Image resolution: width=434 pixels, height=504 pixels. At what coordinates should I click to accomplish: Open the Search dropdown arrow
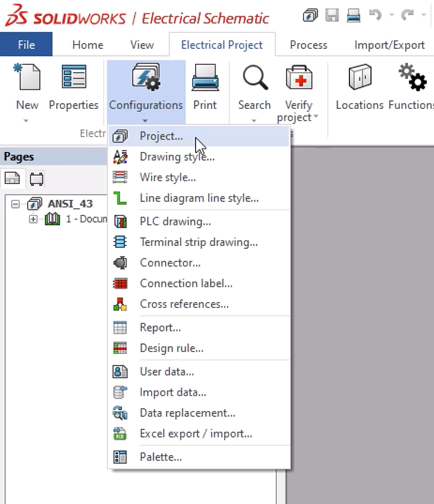254,120
